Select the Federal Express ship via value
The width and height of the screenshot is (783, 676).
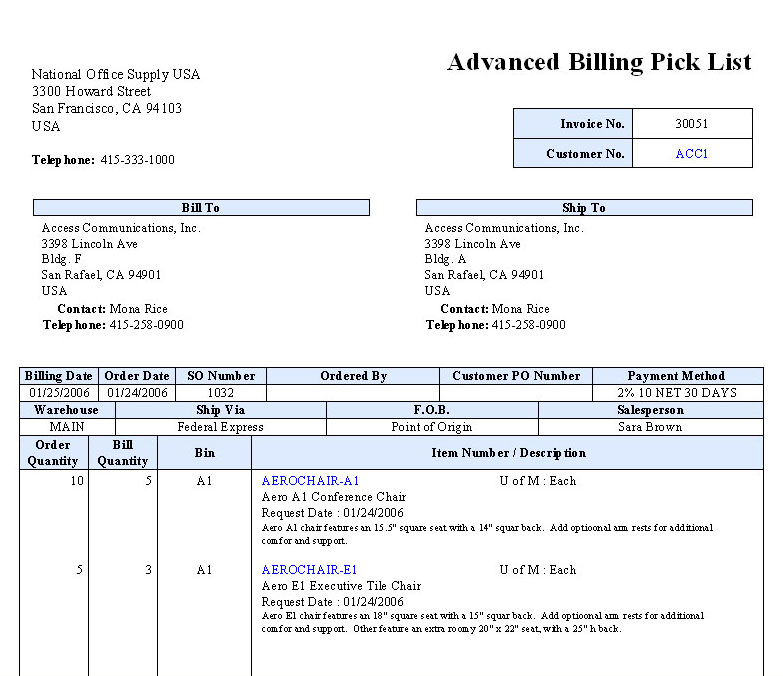click(221, 427)
